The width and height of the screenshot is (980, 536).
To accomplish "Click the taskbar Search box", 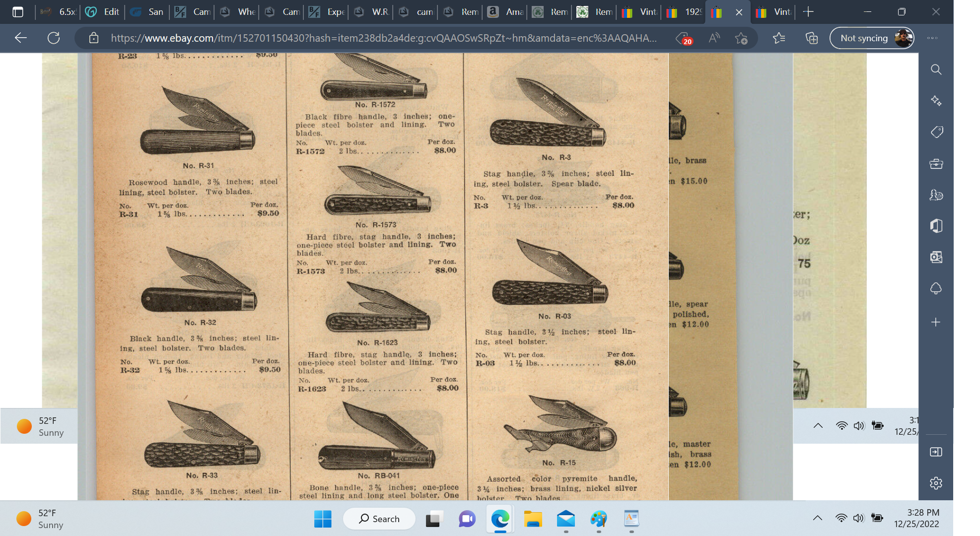I will tap(379, 519).
